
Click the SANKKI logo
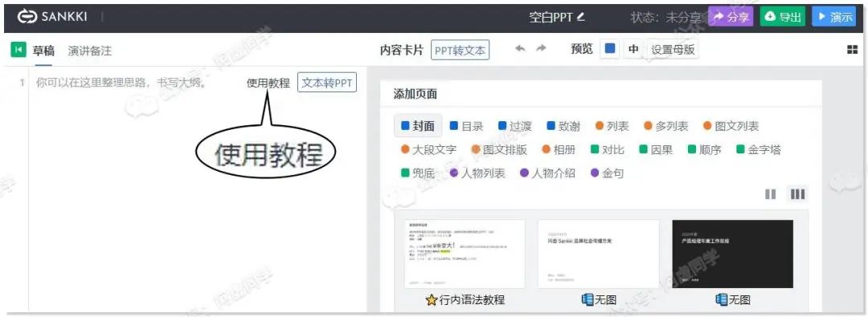52,17
